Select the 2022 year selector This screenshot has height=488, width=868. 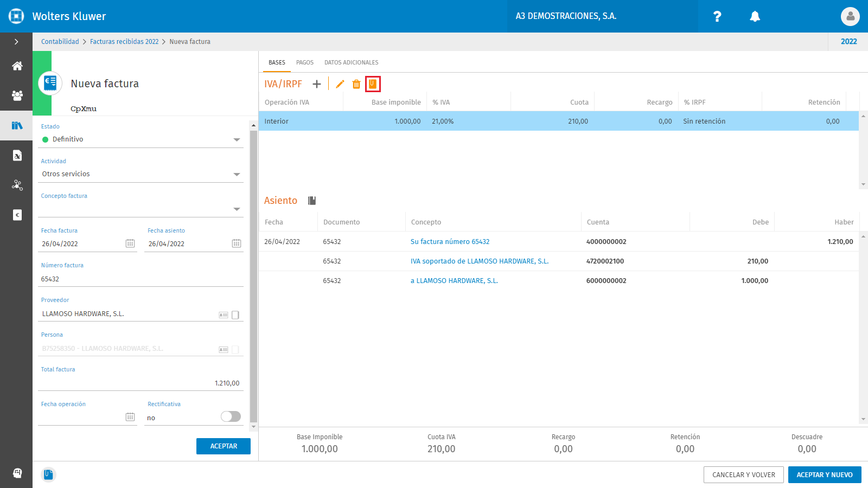848,42
